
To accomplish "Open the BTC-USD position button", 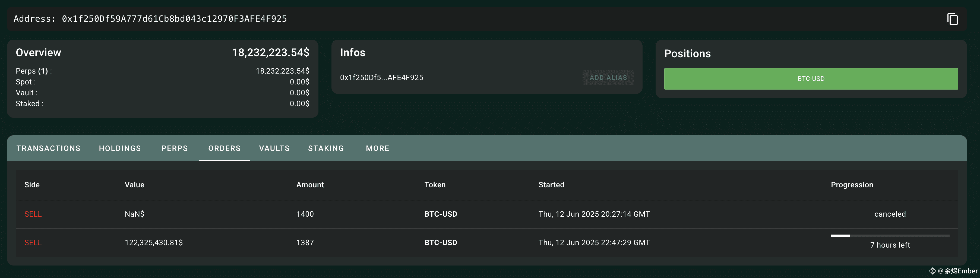I will [x=811, y=79].
